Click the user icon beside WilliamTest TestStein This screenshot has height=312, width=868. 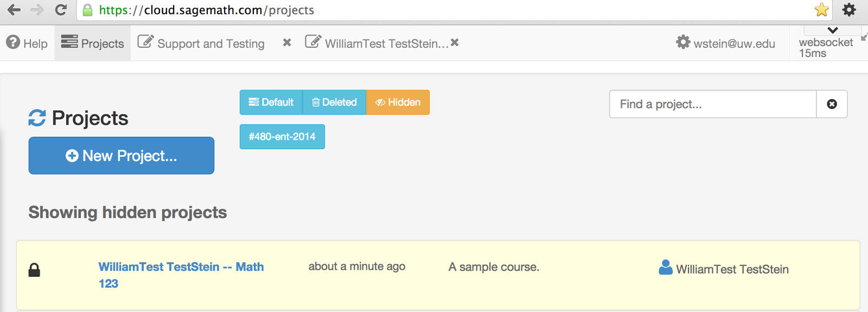(x=666, y=268)
